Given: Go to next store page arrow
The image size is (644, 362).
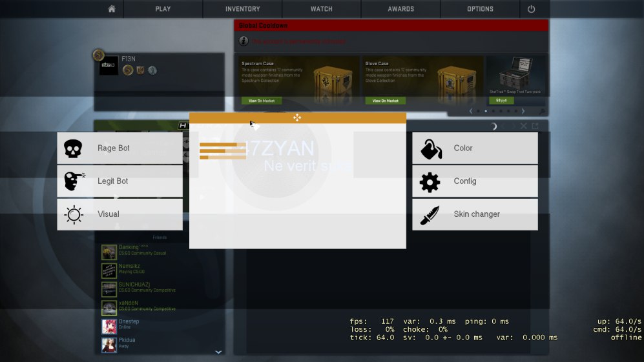Looking at the screenshot, I should (523, 111).
